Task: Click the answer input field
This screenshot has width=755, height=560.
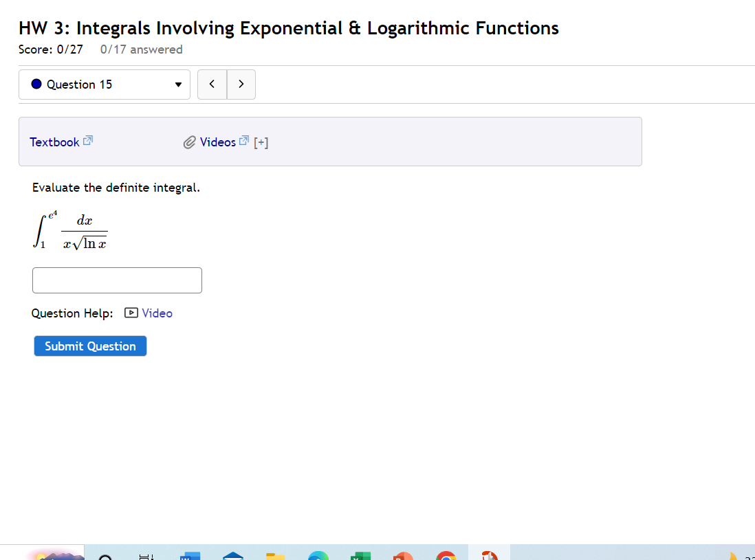Action: pyautogui.click(x=117, y=280)
